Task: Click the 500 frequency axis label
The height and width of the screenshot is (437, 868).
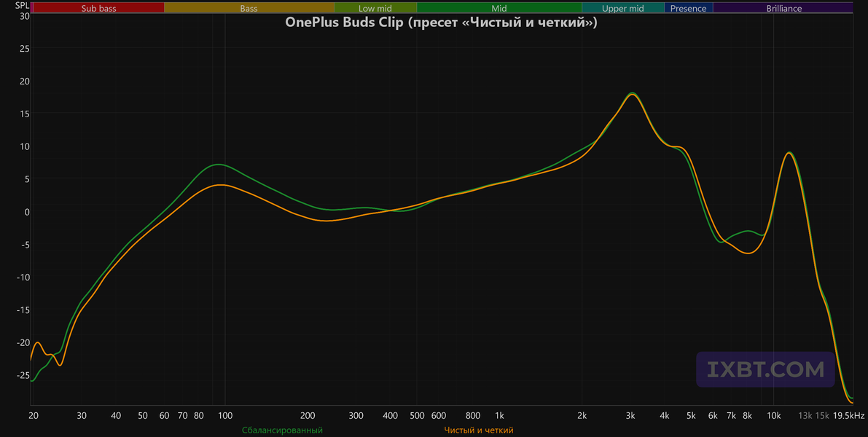Action: tap(417, 416)
